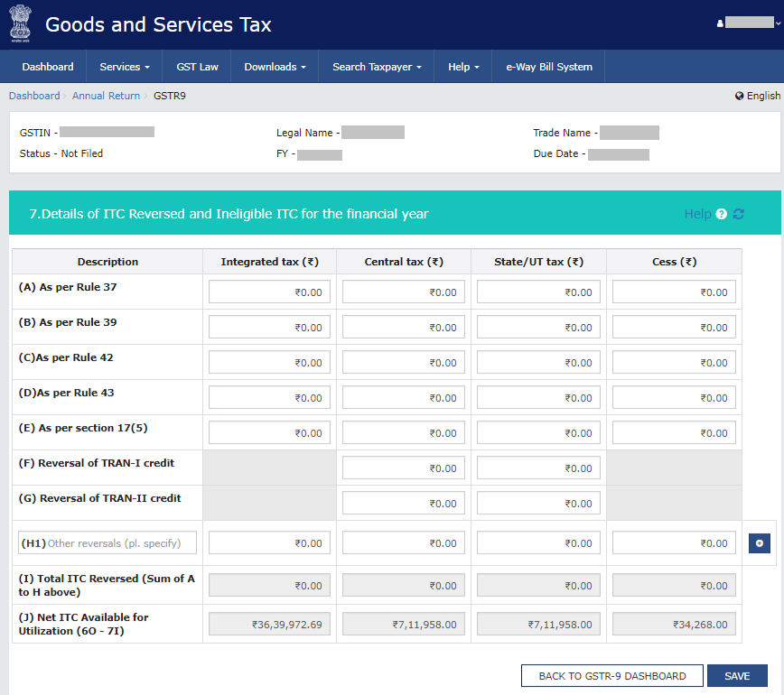
Task: Click the government emblem logo
Action: click(20, 24)
